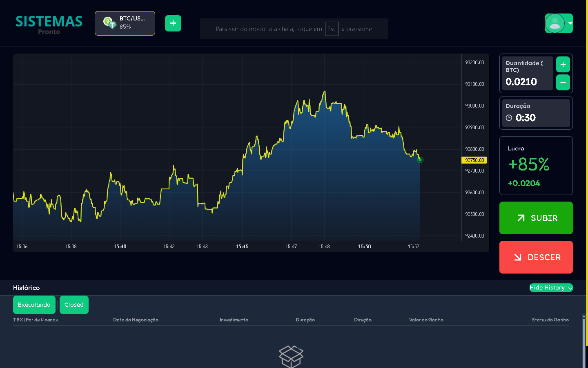588x368 pixels.
Task: Click the clock icon in Duração
Action: (x=509, y=118)
